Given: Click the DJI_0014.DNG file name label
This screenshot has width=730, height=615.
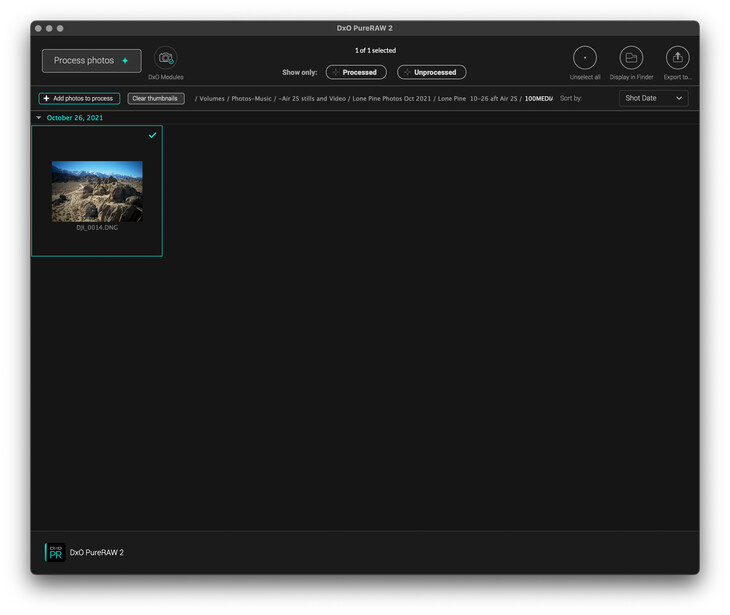Looking at the screenshot, I should click(x=97, y=228).
